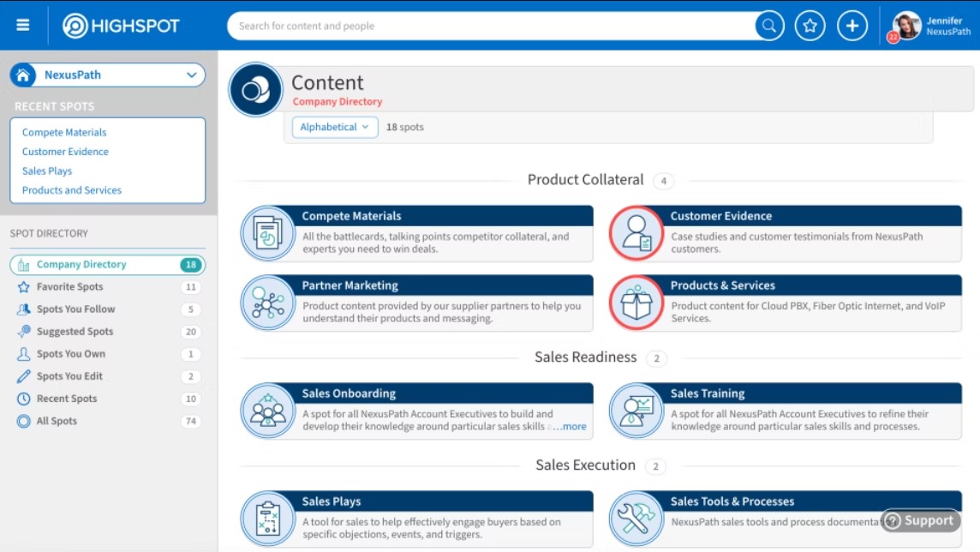This screenshot has width=980, height=552.
Task: Open the Customer Evidence card title
Action: [721, 216]
